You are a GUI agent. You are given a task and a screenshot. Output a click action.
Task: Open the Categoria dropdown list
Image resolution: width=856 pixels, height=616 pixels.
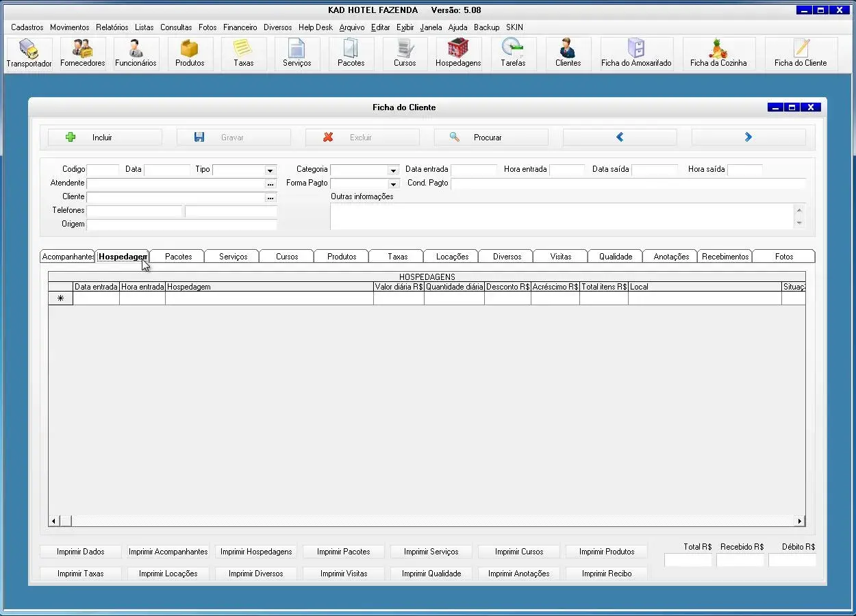(x=393, y=170)
